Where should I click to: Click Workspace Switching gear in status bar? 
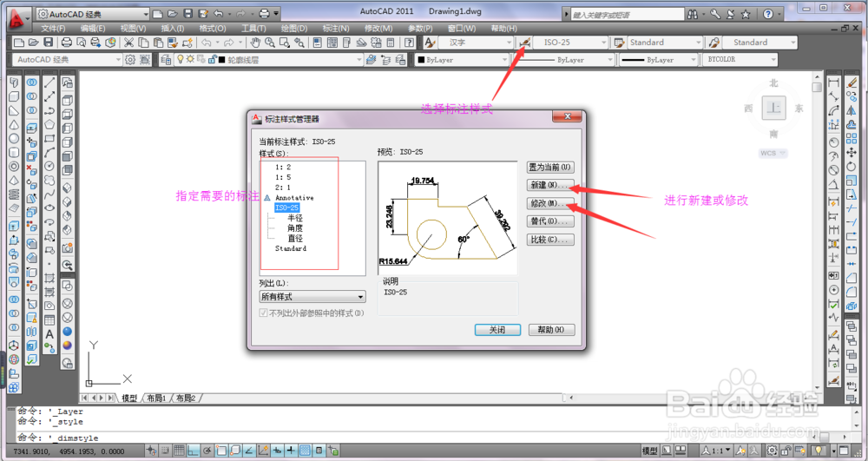point(772,451)
